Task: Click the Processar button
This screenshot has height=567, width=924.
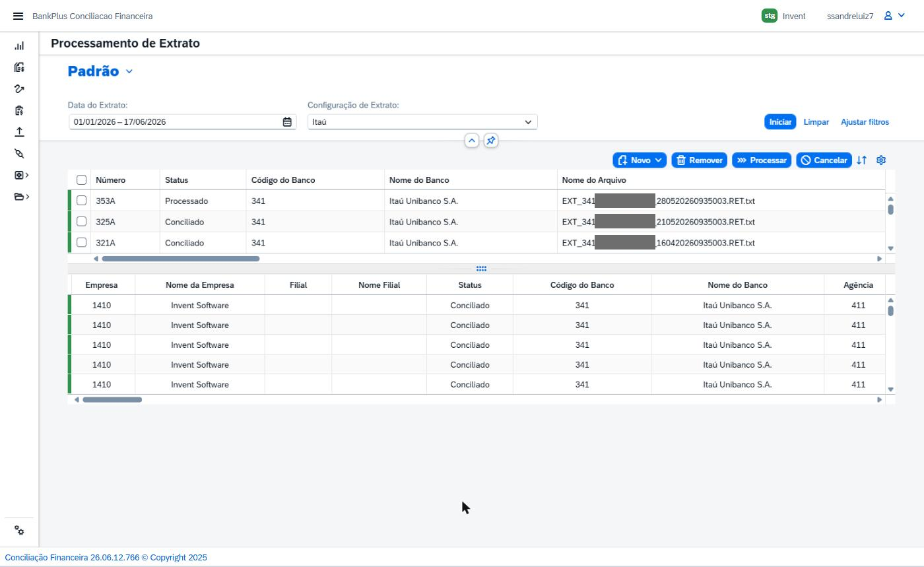Action: point(762,160)
